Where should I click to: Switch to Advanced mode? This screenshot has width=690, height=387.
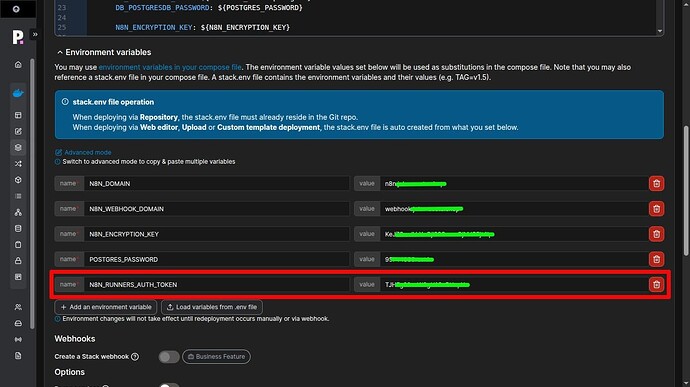coord(83,152)
